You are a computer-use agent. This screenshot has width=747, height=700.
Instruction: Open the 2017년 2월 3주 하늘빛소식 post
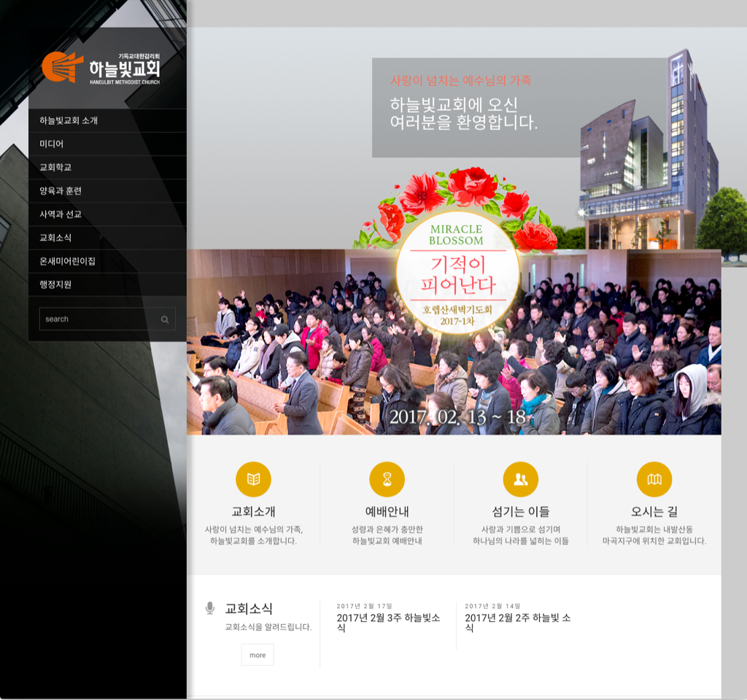click(388, 623)
